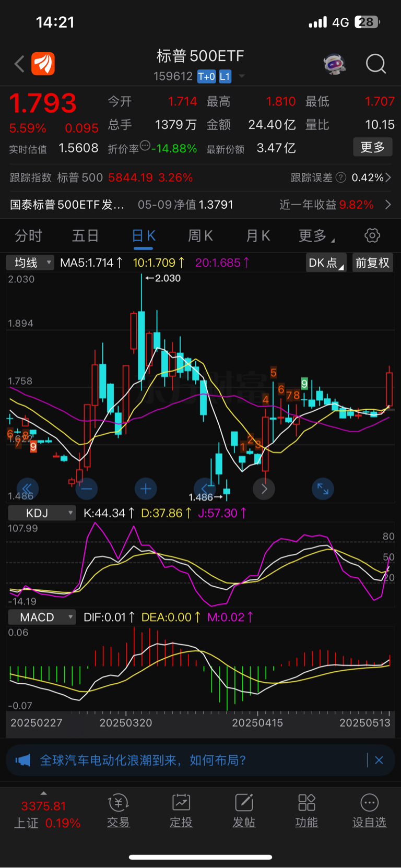Tap the discount rate face icon
Viewport: 401px width, 868px height.
[145, 146]
